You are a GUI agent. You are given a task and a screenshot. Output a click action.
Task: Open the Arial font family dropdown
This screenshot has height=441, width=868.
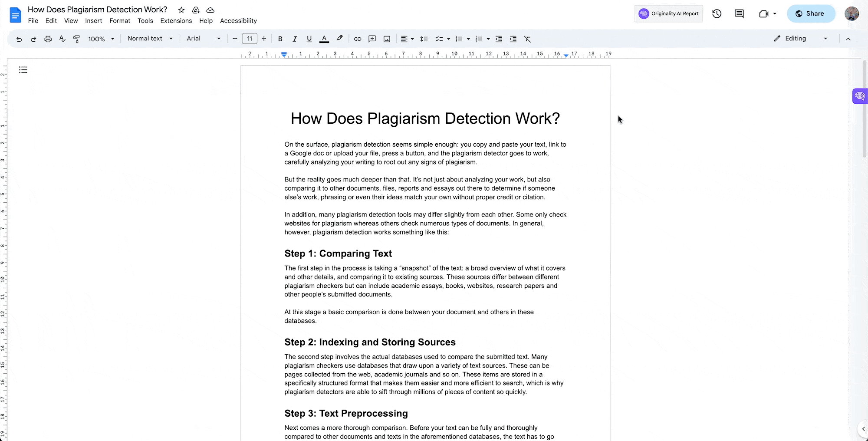coord(203,39)
